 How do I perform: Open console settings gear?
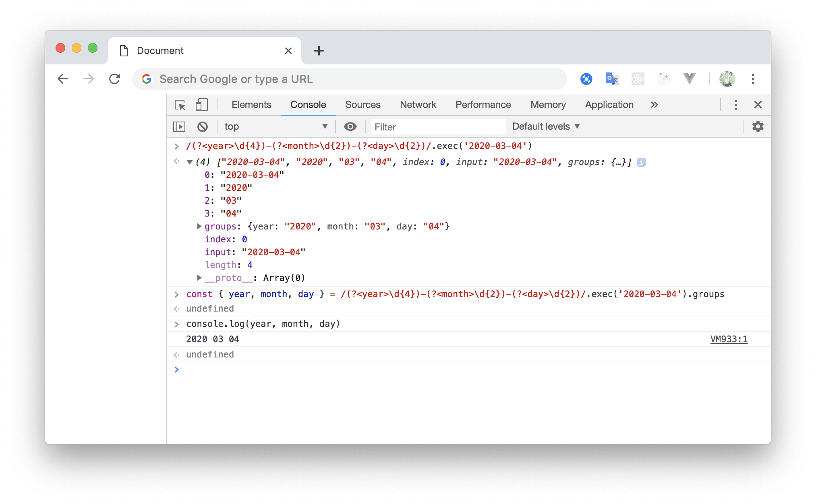coord(758,127)
